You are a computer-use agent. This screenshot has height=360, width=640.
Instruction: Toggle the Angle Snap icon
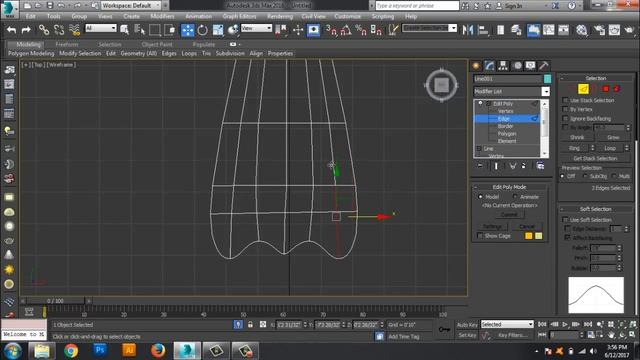point(346,30)
